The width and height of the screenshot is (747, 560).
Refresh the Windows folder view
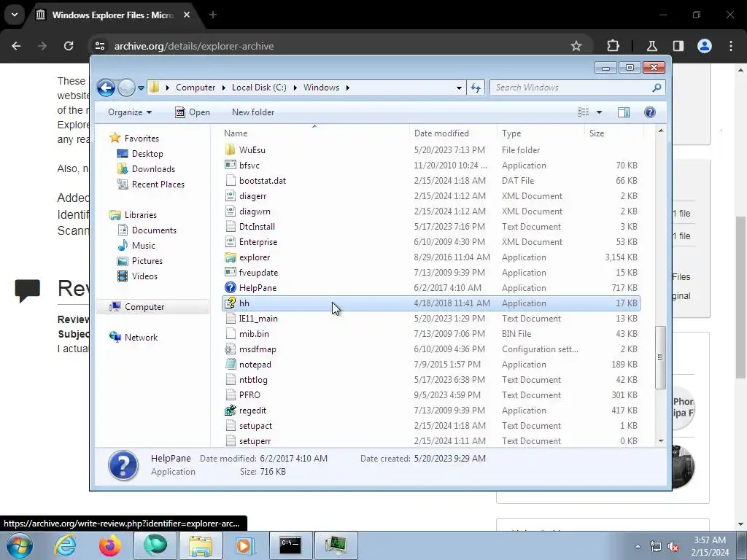pos(476,87)
